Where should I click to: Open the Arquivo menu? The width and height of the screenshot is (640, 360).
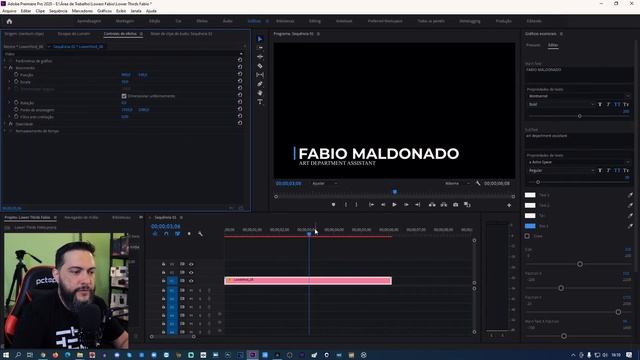(9, 11)
